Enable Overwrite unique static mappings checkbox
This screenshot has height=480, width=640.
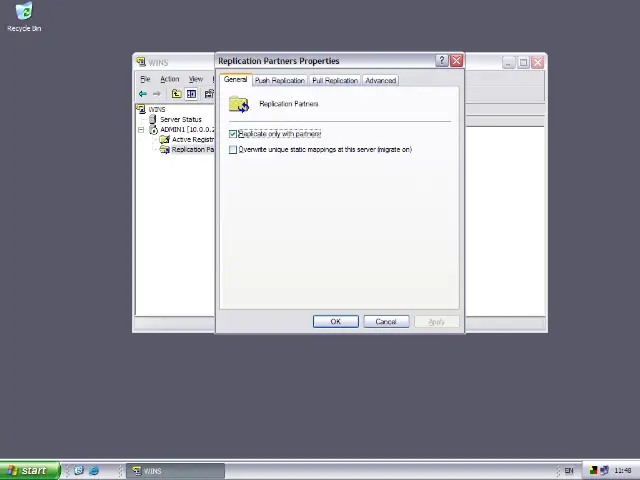(x=233, y=150)
